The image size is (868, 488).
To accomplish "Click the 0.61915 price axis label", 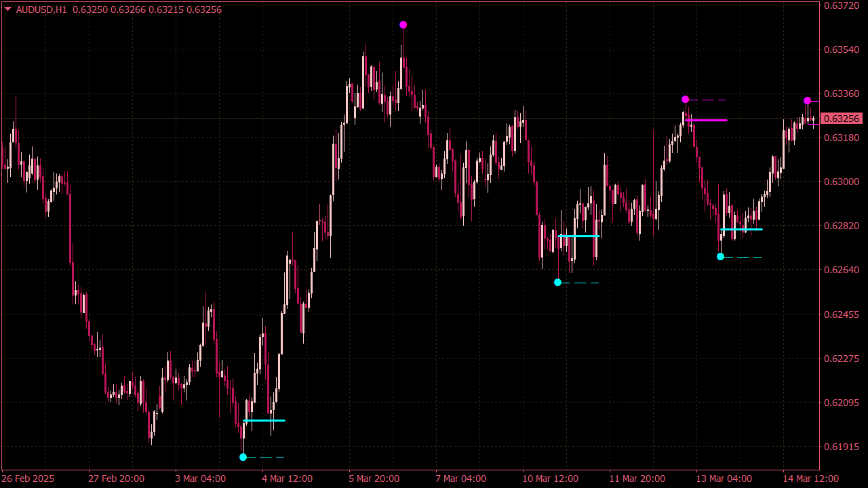I will tap(841, 447).
